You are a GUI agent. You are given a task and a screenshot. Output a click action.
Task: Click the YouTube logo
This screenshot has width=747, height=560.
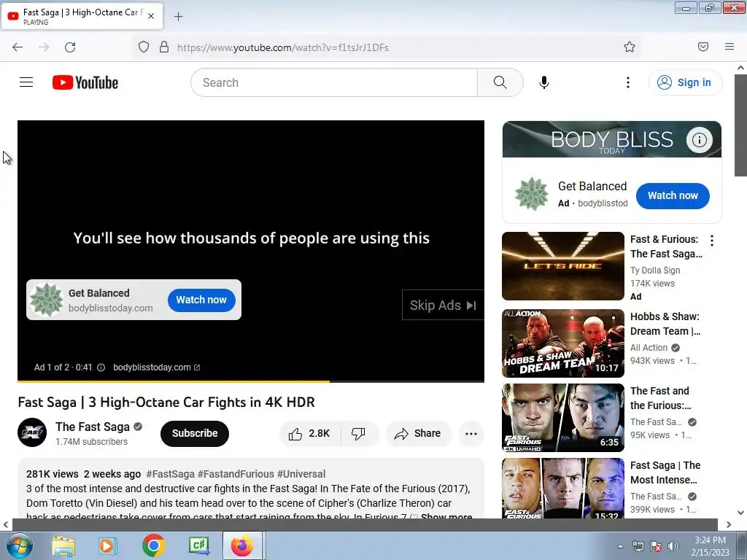click(85, 82)
